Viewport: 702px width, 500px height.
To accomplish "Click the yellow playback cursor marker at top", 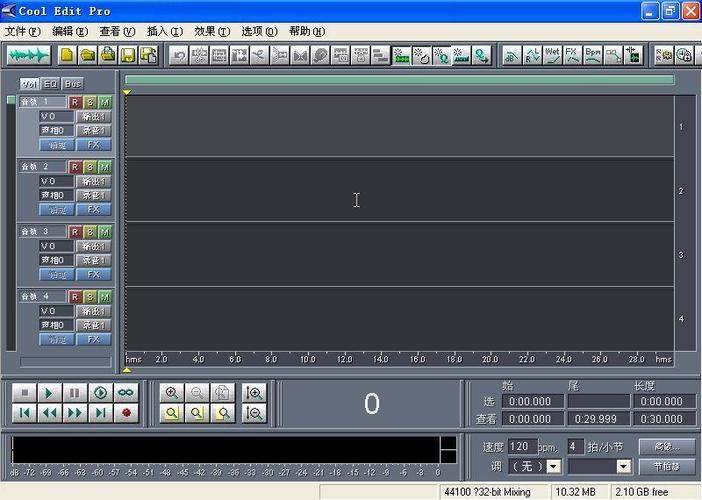I will [x=127, y=92].
